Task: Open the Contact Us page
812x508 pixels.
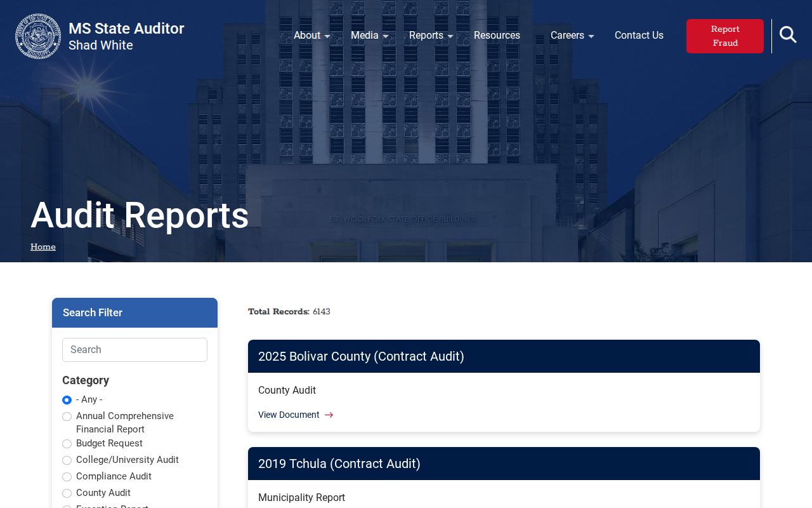Action: click(x=639, y=36)
